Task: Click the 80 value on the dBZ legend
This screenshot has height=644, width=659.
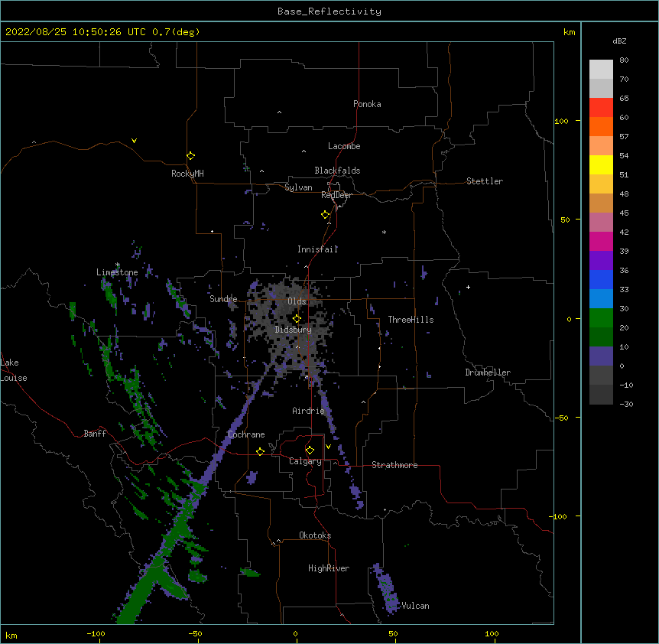Action: (624, 60)
